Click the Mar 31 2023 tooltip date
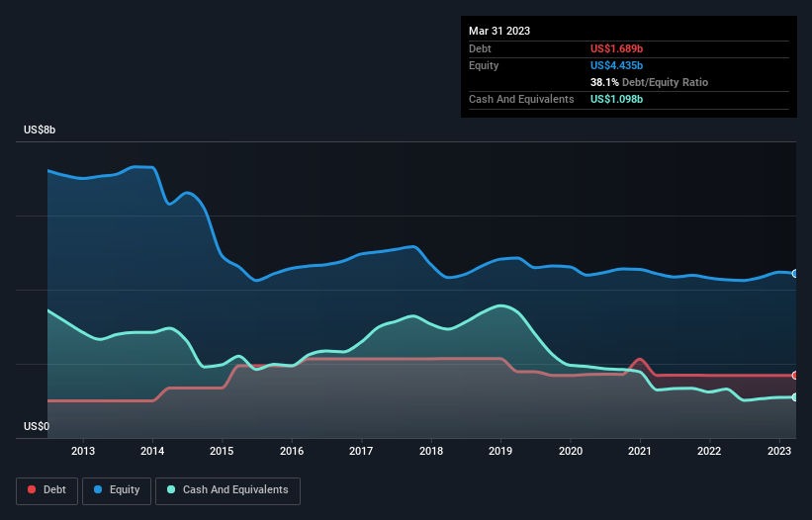 pos(499,31)
